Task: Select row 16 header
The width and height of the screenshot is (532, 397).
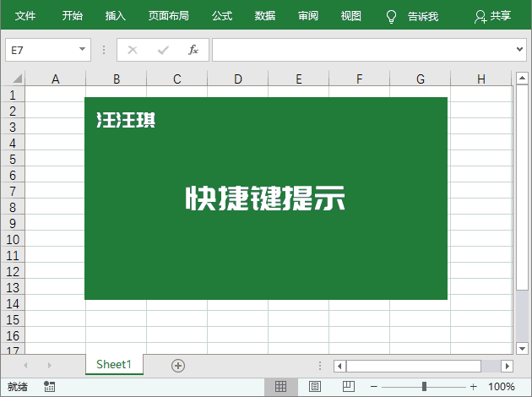Action: coord(13,335)
